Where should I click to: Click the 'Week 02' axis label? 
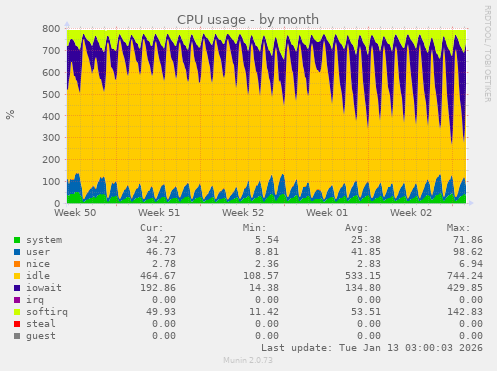pyautogui.click(x=411, y=213)
